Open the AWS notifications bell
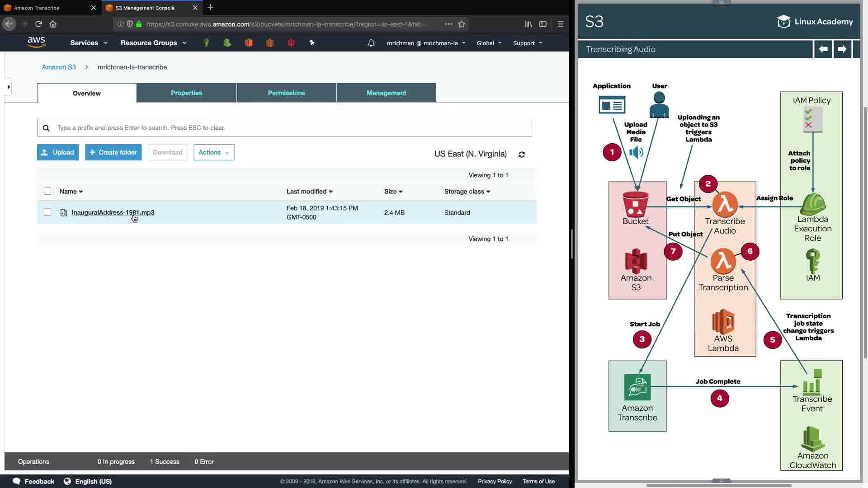The width and height of the screenshot is (868, 488). coord(371,43)
